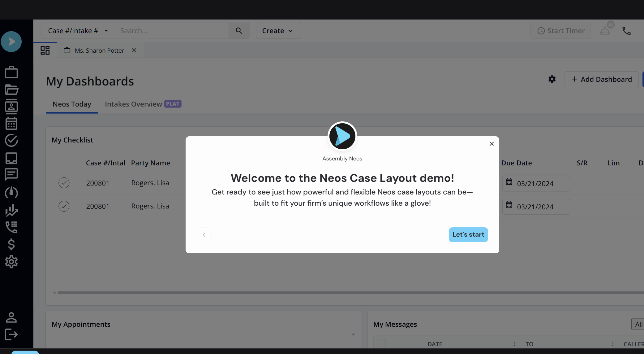The image size is (644, 354).
Task: Open the messages chat sidebar icon
Action: click(x=11, y=174)
